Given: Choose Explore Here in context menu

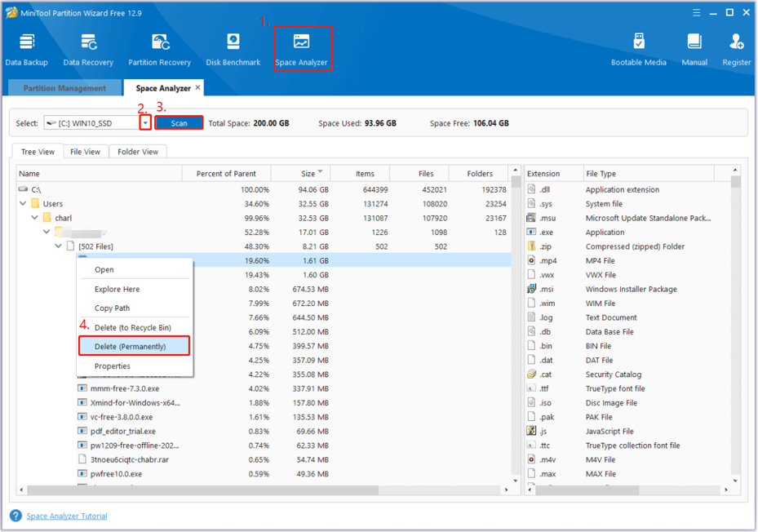Looking at the screenshot, I should (135, 289).
